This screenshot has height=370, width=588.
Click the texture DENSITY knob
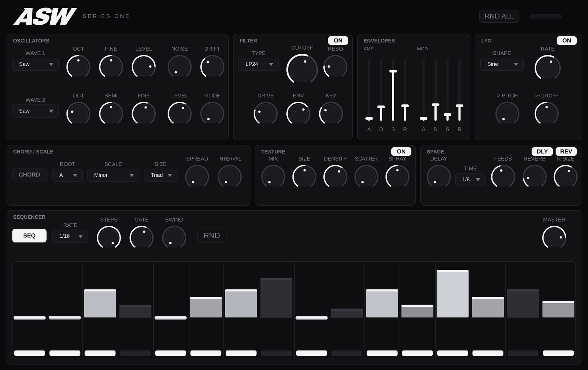pyautogui.click(x=335, y=177)
